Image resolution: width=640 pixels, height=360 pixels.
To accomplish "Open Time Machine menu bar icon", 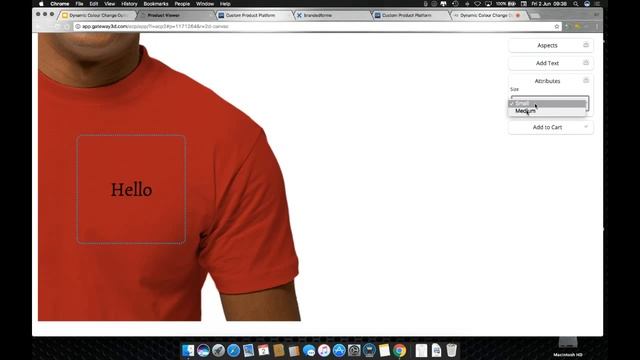I will point(455,4).
